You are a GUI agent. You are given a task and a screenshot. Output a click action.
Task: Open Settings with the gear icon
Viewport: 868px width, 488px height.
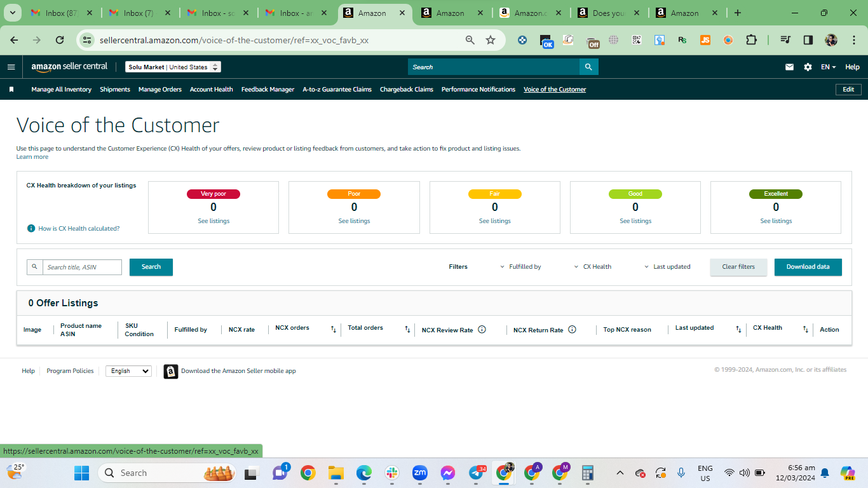[x=808, y=67]
